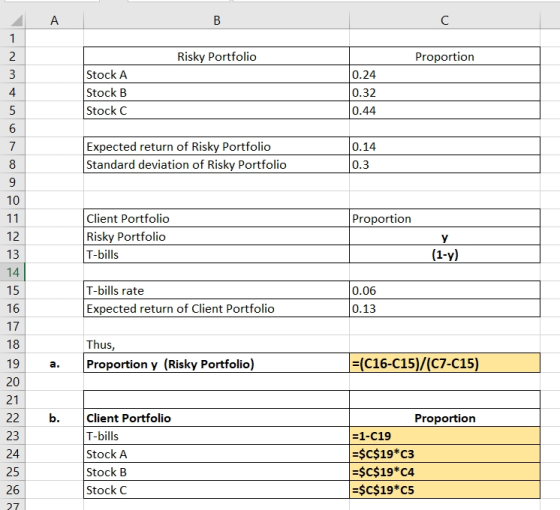Screen dimensions: 560x510
Task: Click the 'Thus,' cell
Action: click(x=216, y=344)
